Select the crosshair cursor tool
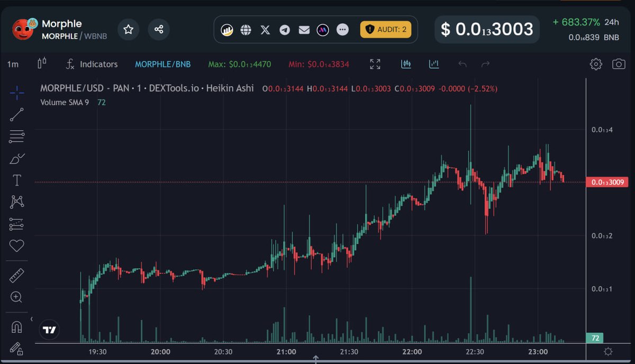Screen dimensions: 635x364 tap(17, 93)
